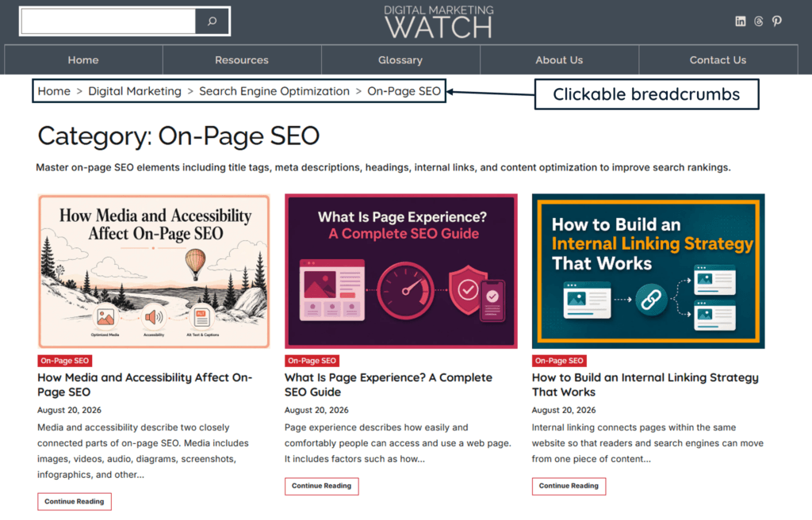
Task: Open Page Experience guide thumbnail
Action: [x=400, y=271]
